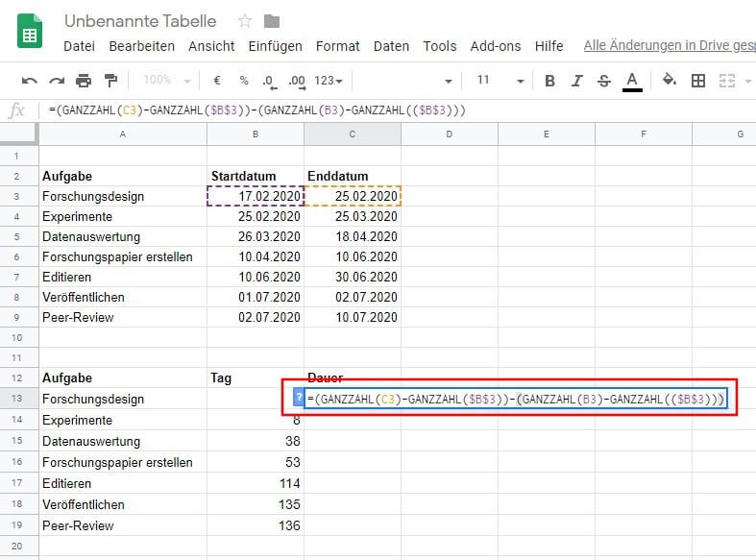This screenshot has width=756, height=560.
Task: Select column F header
Action: (x=644, y=134)
